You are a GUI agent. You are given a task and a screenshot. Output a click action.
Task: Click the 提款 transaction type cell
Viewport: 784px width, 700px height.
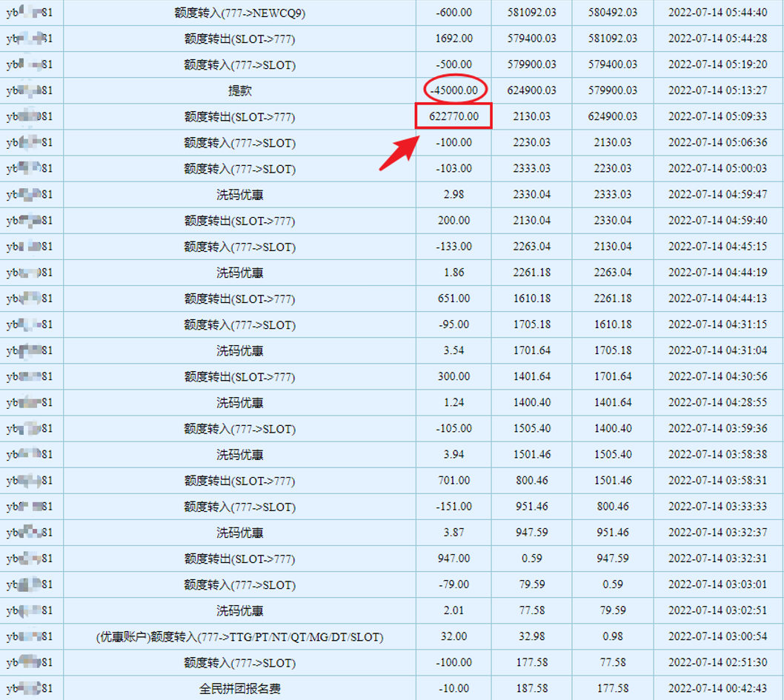coord(239,90)
